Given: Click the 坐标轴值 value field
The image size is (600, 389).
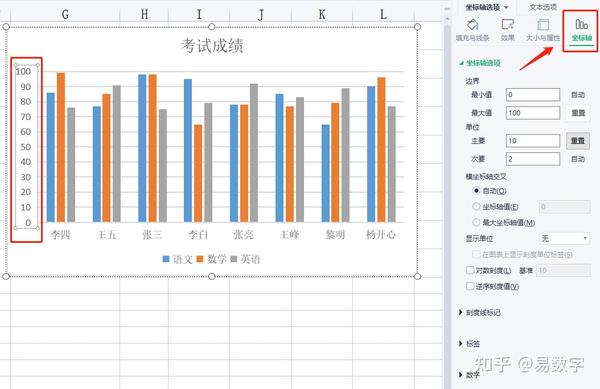Looking at the screenshot, I should click(564, 207).
